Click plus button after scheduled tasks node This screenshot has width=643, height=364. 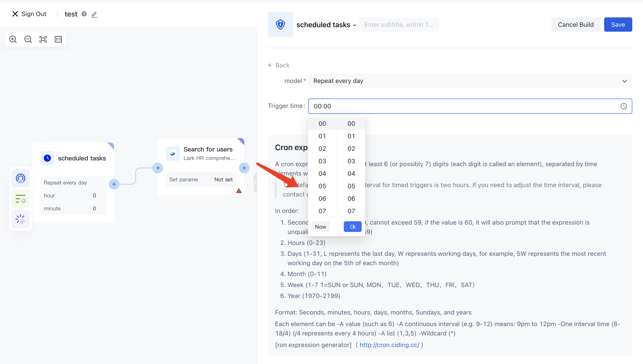tap(114, 184)
